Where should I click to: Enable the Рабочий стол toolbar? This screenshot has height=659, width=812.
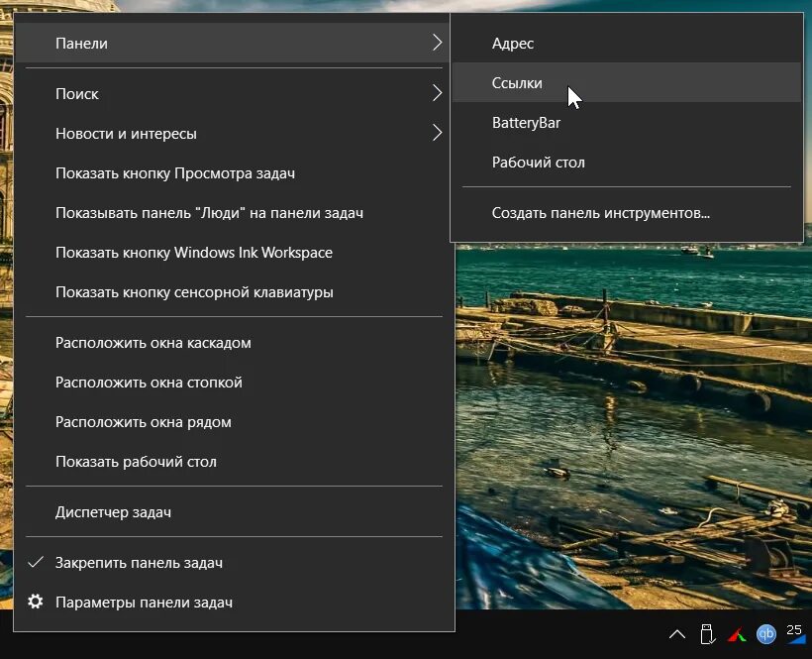[x=627, y=163]
